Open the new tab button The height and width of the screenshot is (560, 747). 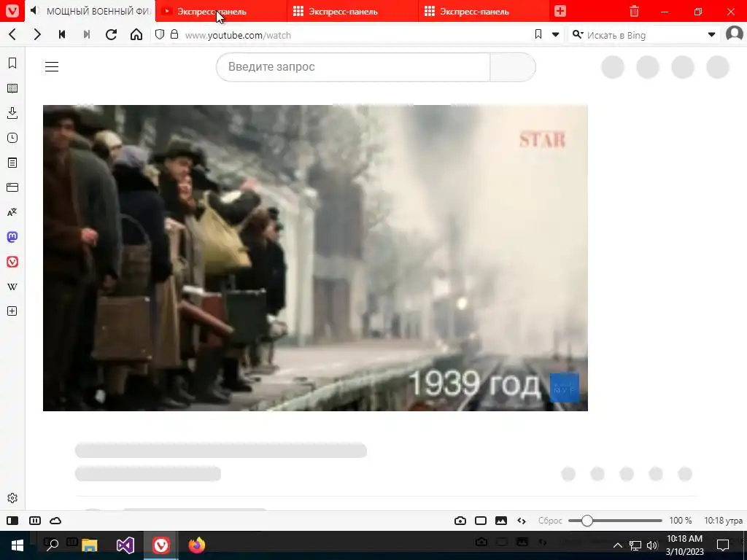pos(560,11)
